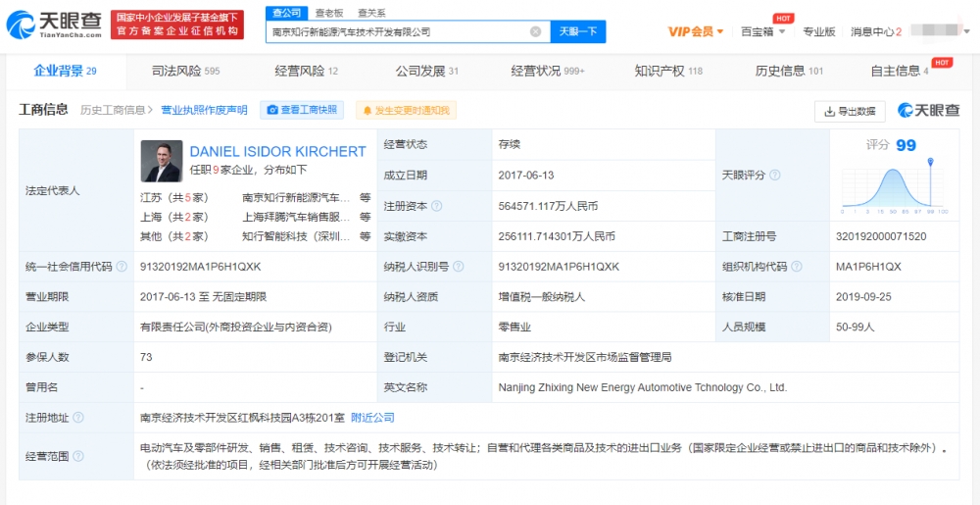
Task: Click the TianYanCha logo at top left
Action: [54, 25]
